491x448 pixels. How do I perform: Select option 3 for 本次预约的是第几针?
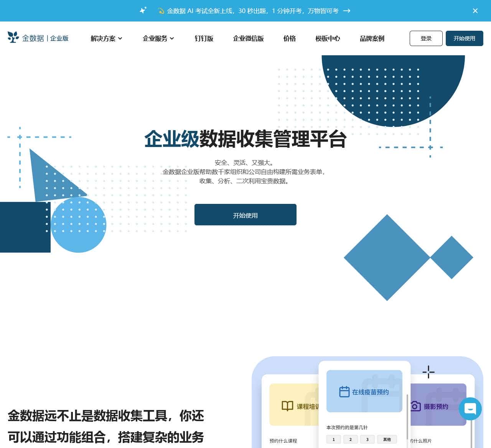click(x=367, y=439)
